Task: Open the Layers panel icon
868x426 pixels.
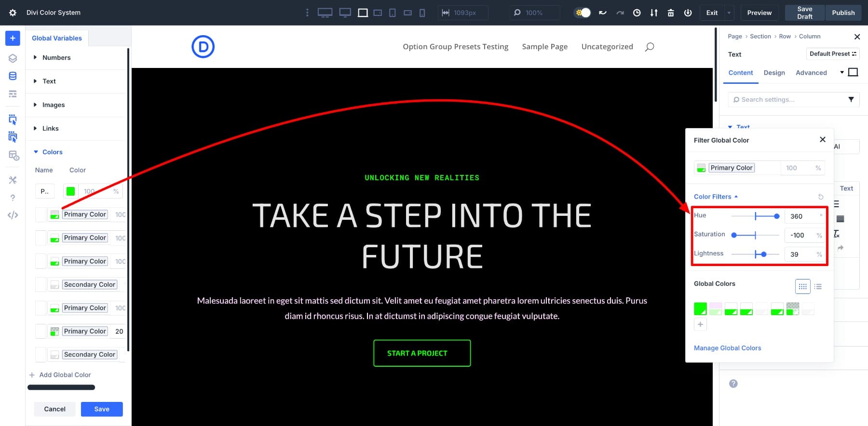Action: (13, 58)
